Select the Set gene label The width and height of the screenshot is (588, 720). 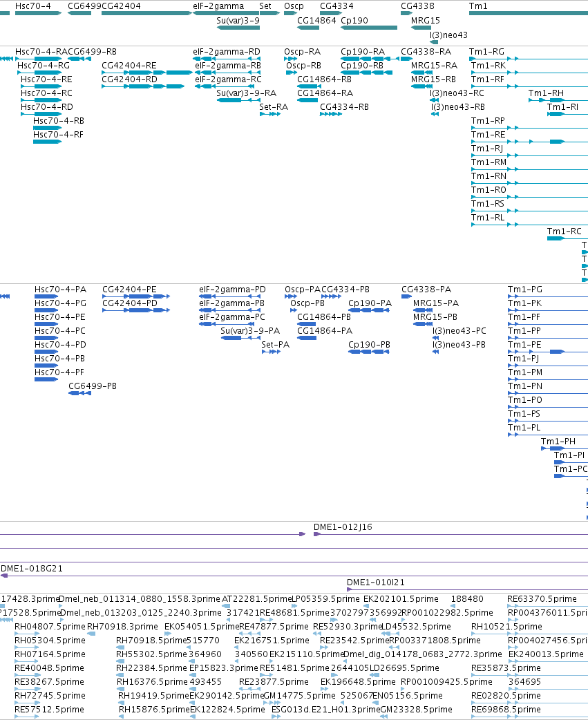(x=265, y=6)
